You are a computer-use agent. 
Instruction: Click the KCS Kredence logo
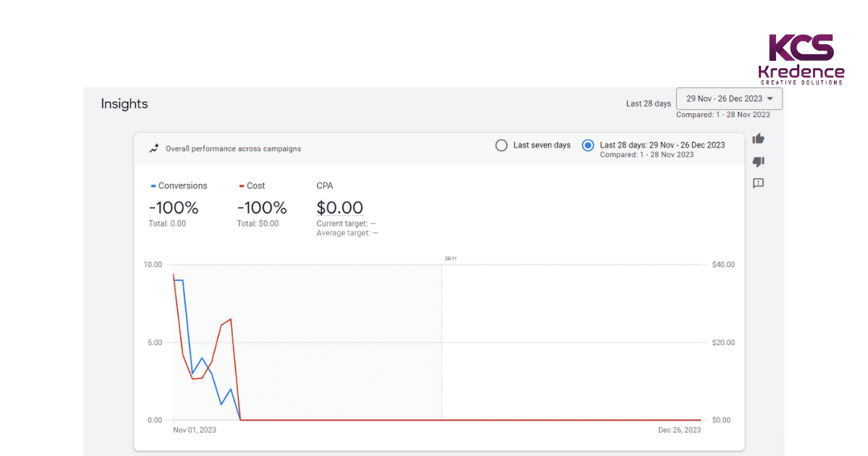(802, 58)
